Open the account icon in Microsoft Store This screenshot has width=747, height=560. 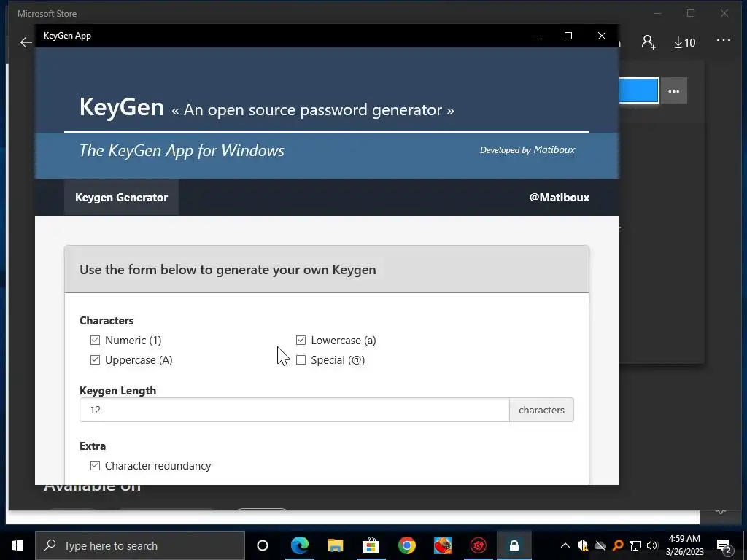(x=649, y=42)
